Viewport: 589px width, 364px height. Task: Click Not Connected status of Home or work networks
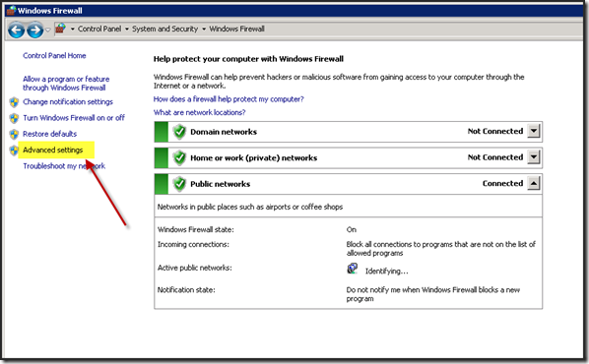click(495, 157)
